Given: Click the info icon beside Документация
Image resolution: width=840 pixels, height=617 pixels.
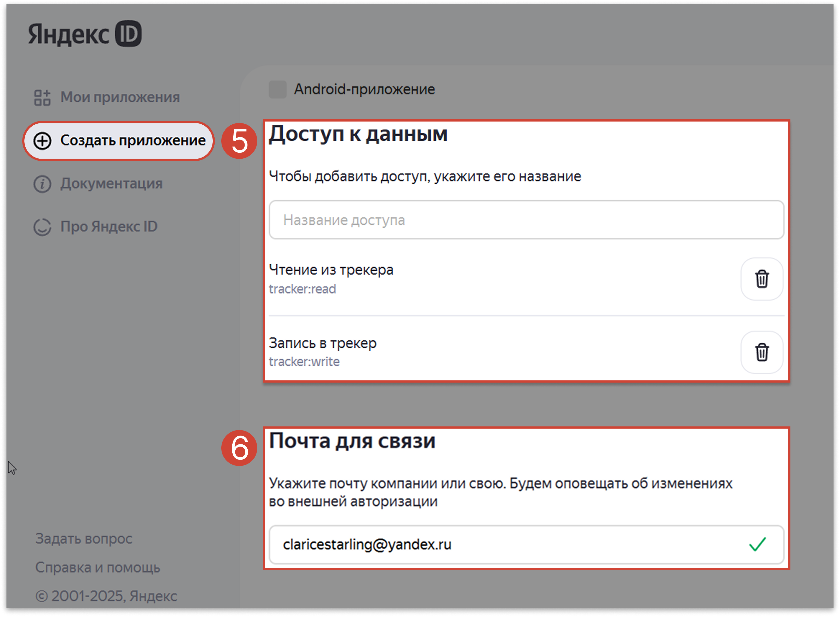Looking at the screenshot, I should [42, 184].
